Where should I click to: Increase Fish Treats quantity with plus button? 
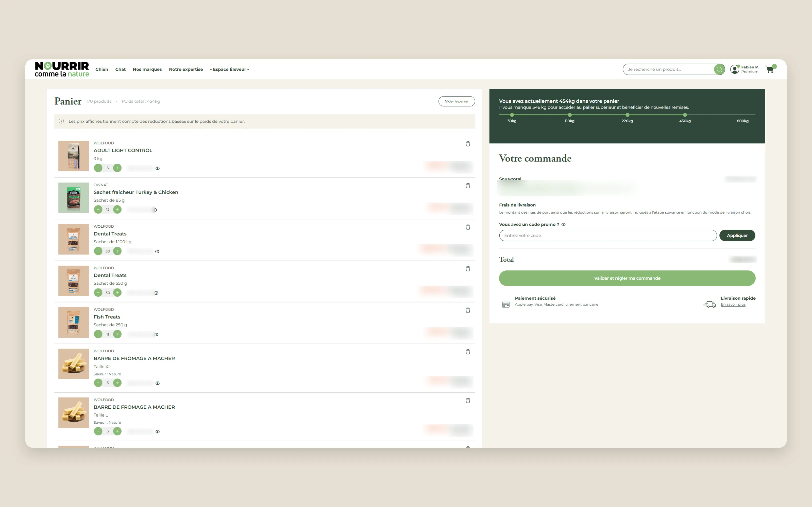coord(117,334)
